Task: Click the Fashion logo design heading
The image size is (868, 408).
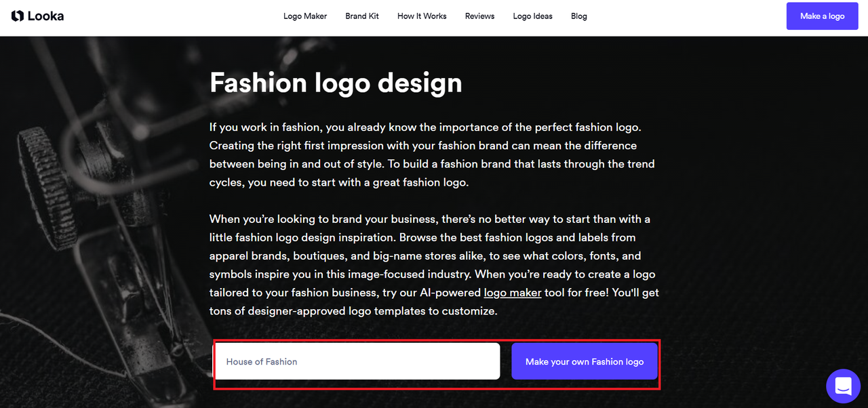Action: (x=336, y=83)
